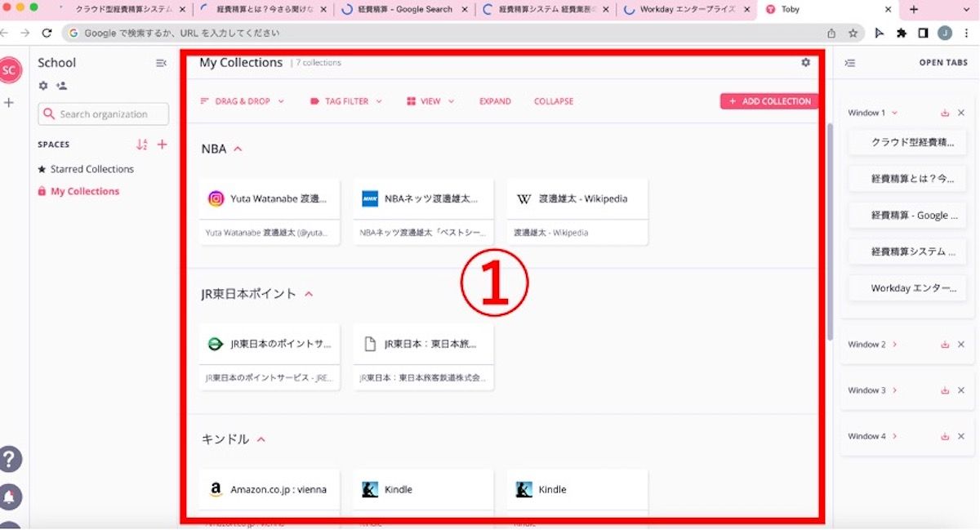Reload the page in the browser toolbar
Image resolution: width=980 pixels, height=530 pixels.
(47, 33)
